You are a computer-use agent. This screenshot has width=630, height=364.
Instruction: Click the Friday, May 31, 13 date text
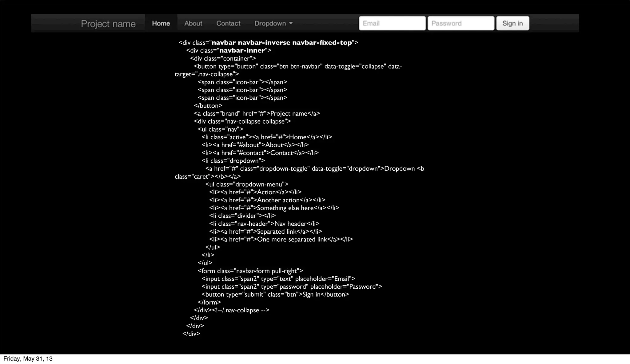(28, 359)
